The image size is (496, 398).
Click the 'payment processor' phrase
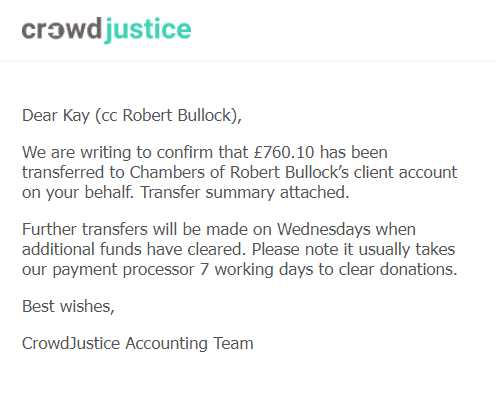(123, 270)
